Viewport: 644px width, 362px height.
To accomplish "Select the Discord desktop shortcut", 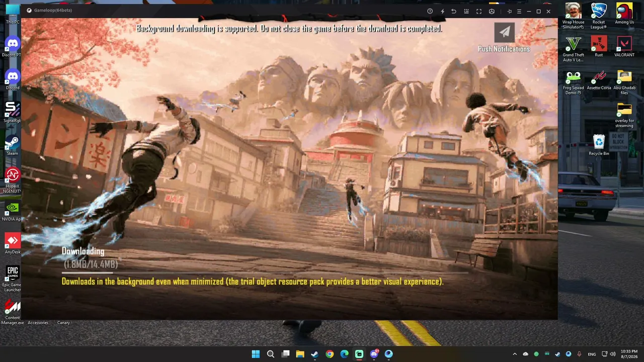I will (13, 80).
